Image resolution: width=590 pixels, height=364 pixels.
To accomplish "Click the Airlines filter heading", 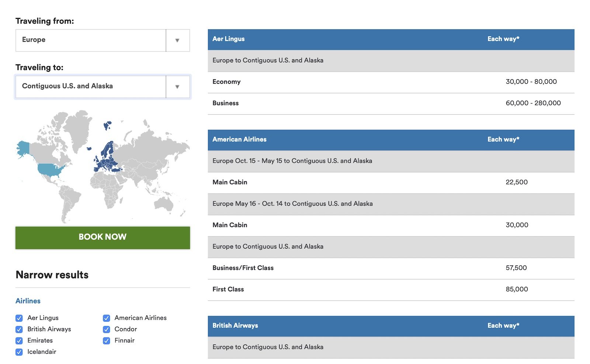I will pos(28,301).
